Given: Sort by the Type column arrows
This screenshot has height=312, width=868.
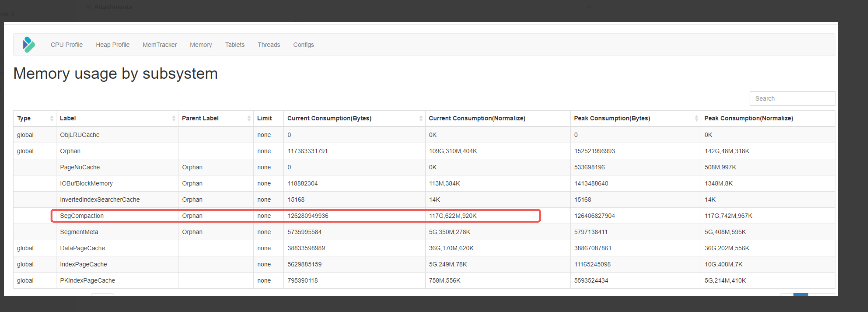Looking at the screenshot, I should pyautogui.click(x=52, y=118).
